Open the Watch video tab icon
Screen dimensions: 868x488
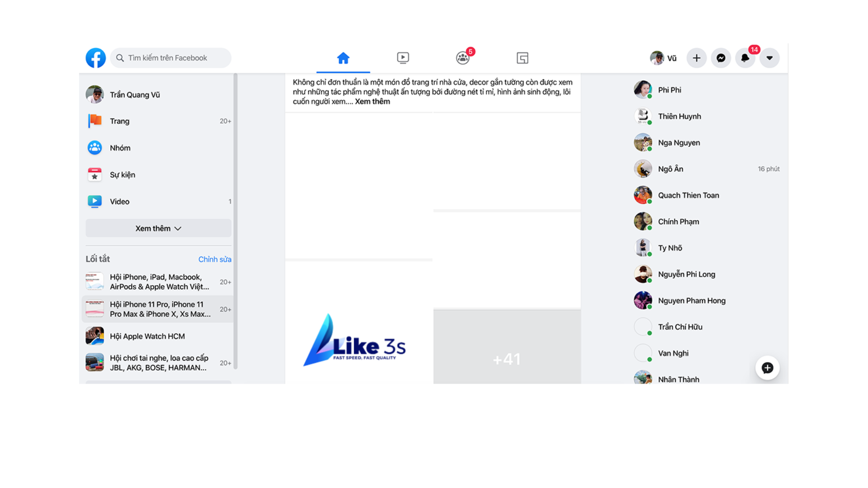pyautogui.click(x=403, y=58)
